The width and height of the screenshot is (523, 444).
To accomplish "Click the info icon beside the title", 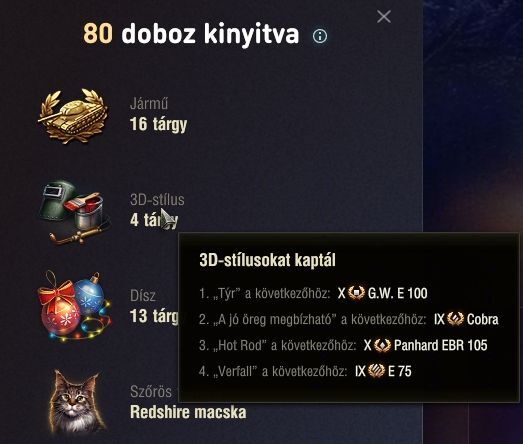I will (x=320, y=36).
